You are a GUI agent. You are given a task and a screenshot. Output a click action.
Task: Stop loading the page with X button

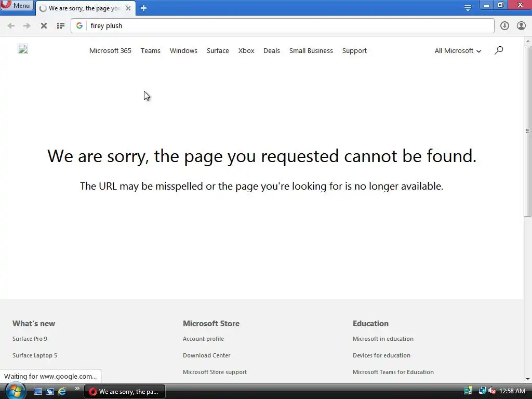[44, 26]
